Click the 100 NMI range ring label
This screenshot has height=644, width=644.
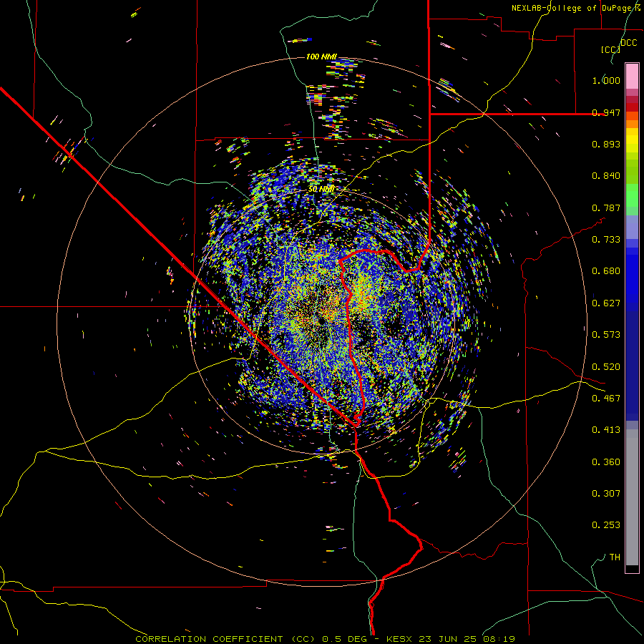coord(321,57)
